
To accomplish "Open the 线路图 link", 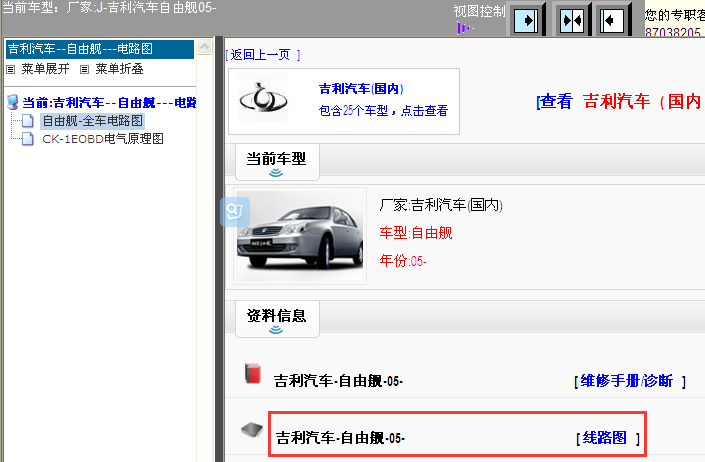I will (x=605, y=438).
